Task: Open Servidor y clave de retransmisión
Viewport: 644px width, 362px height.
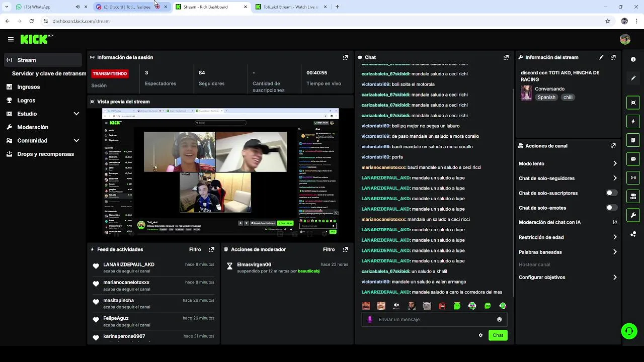Action: point(49,73)
